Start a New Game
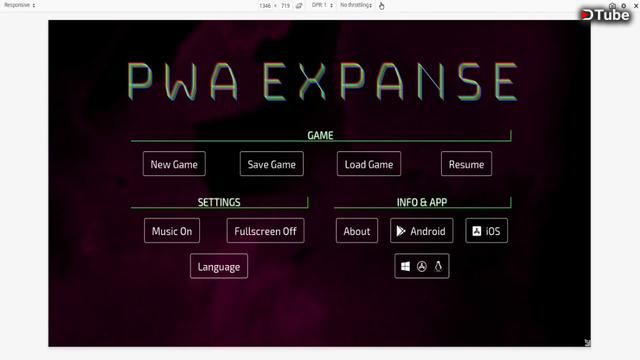640x360 pixels. click(174, 164)
